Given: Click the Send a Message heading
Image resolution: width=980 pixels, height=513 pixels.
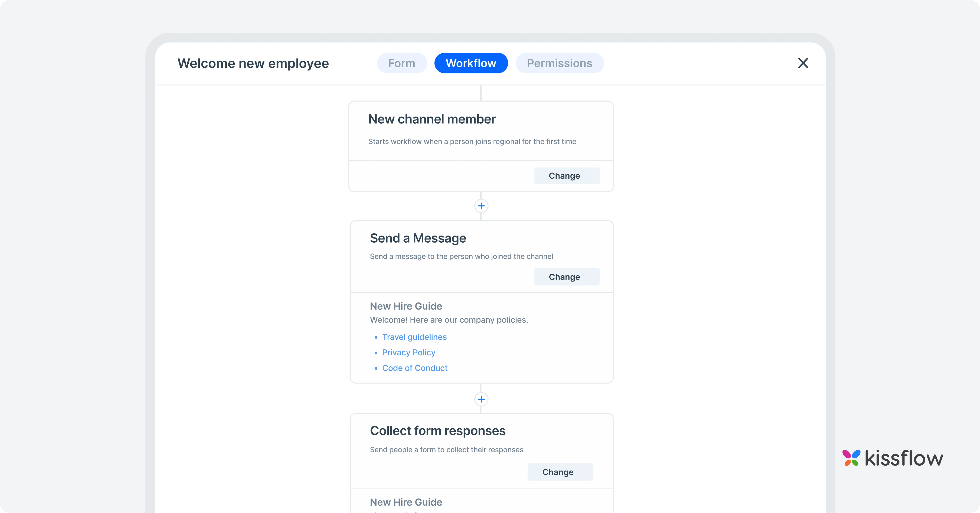Looking at the screenshot, I should (418, 238).
